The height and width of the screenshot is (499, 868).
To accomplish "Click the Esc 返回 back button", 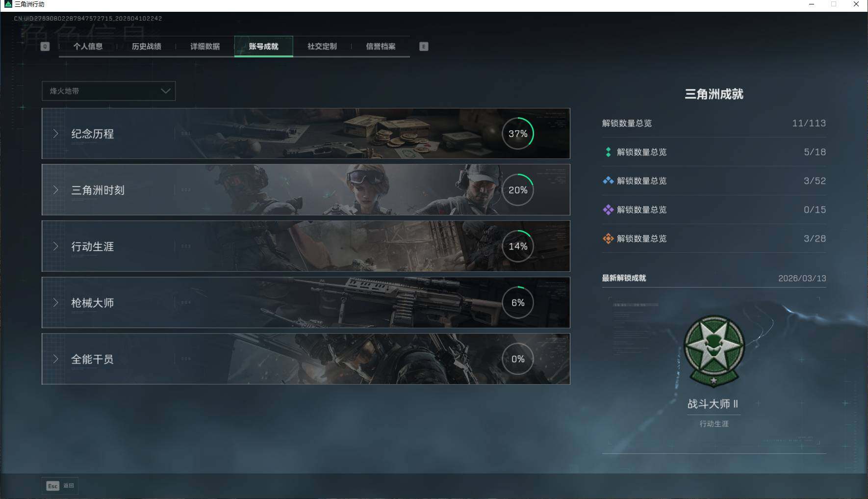I will click(60, 486).
